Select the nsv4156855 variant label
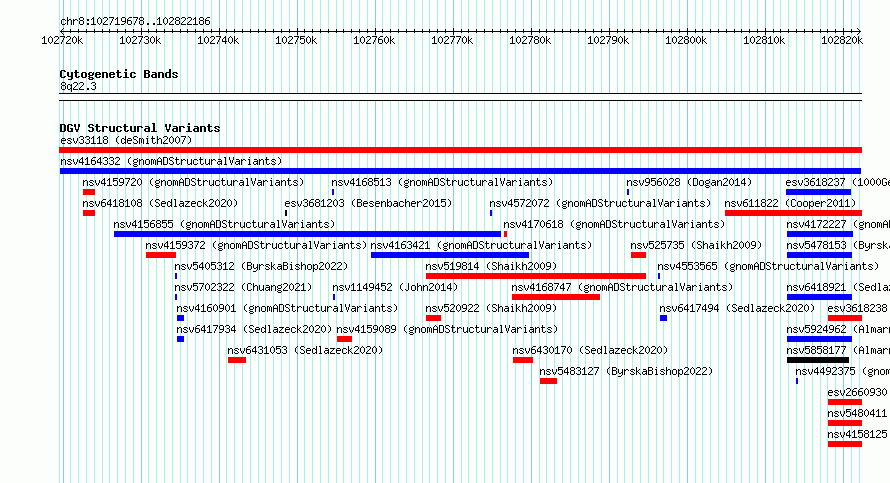 (x=224, y=224)
